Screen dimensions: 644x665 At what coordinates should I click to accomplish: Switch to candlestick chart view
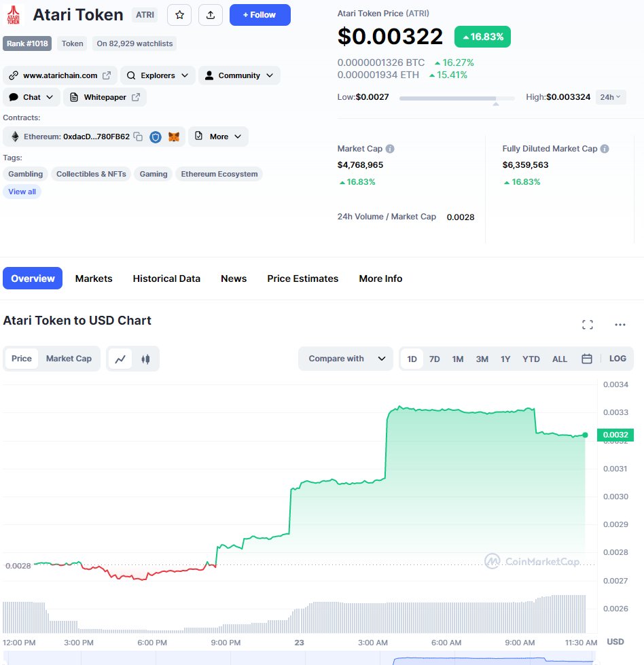pos(145,359)
